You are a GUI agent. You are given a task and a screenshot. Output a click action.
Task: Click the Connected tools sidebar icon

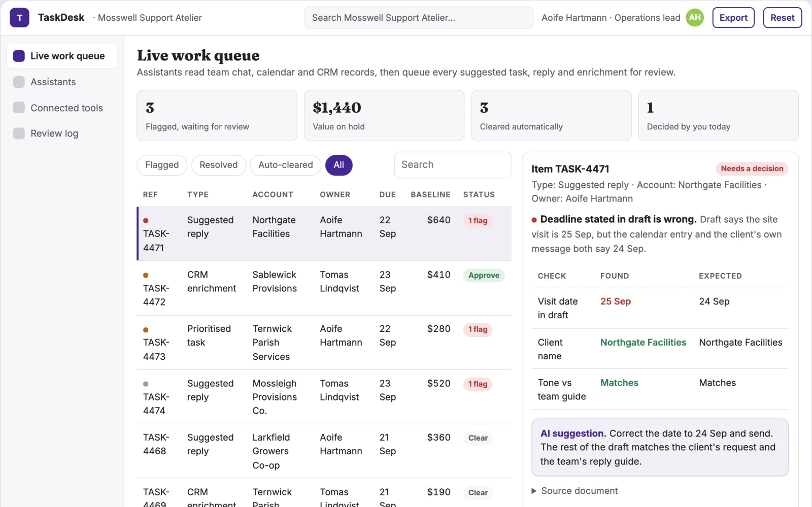pos(19,108)
